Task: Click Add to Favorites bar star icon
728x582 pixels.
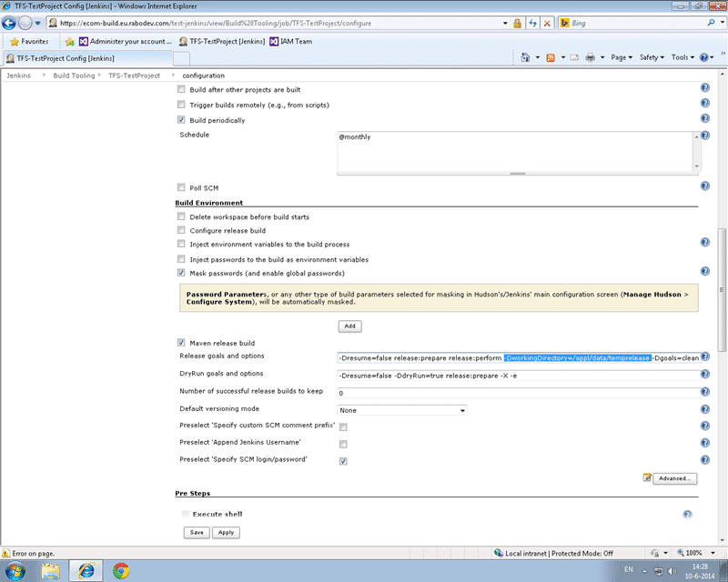Action: tap(70, 42)
